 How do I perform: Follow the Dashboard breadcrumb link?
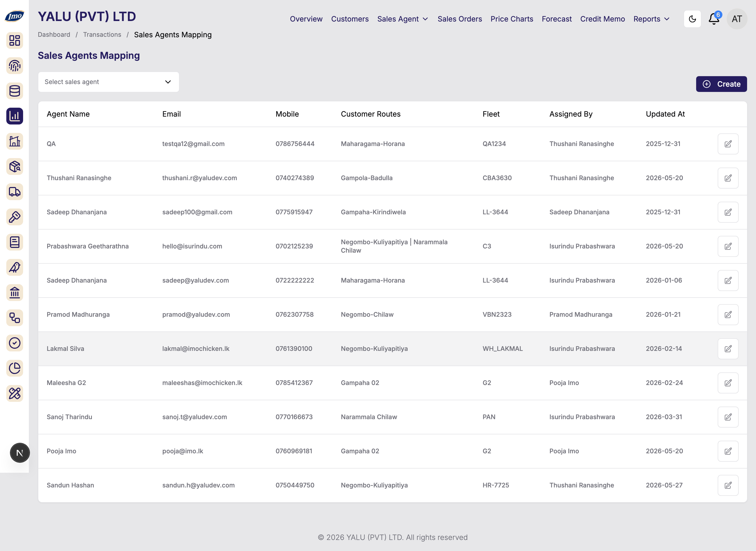(54, 35)
